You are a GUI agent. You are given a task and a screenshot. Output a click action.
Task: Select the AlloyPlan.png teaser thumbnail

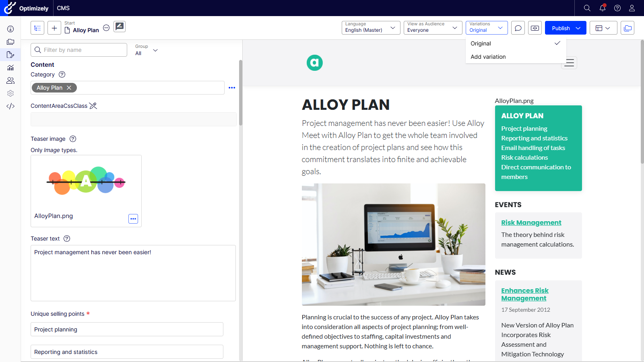(86, 182)
